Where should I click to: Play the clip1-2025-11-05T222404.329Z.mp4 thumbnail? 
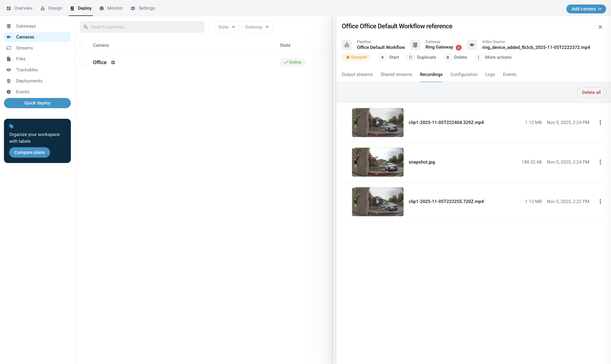coord(377,122)
